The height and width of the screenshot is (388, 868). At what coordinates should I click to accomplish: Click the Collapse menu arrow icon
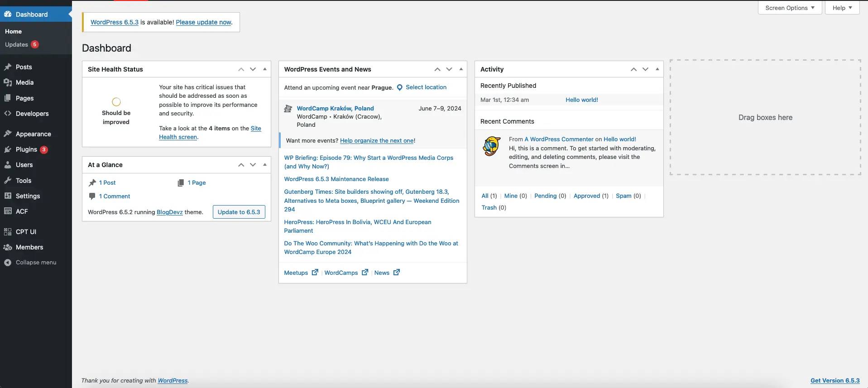click(8, 263)
